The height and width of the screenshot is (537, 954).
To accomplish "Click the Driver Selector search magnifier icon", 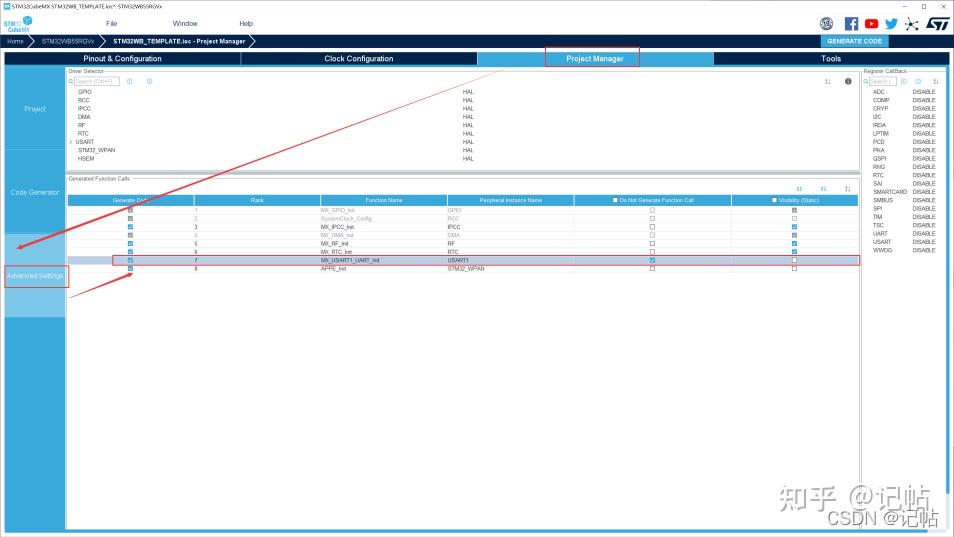I will pyautogui.click(x=71, y=81).
